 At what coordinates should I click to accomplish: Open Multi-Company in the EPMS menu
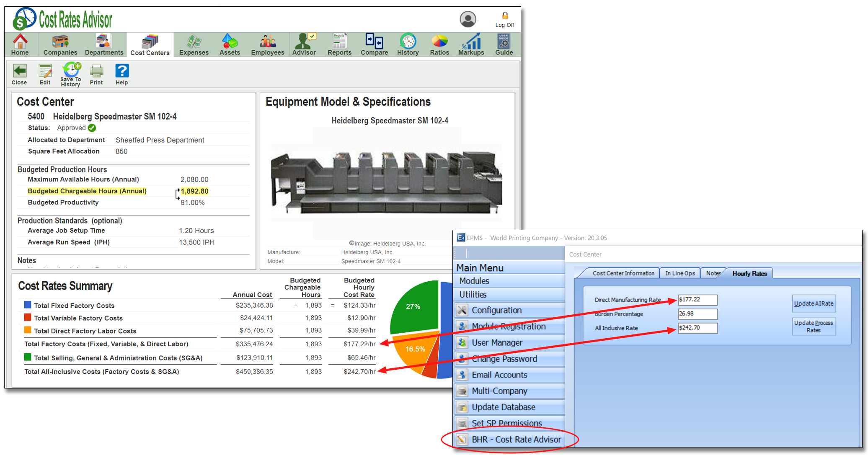tap(509, 391)
